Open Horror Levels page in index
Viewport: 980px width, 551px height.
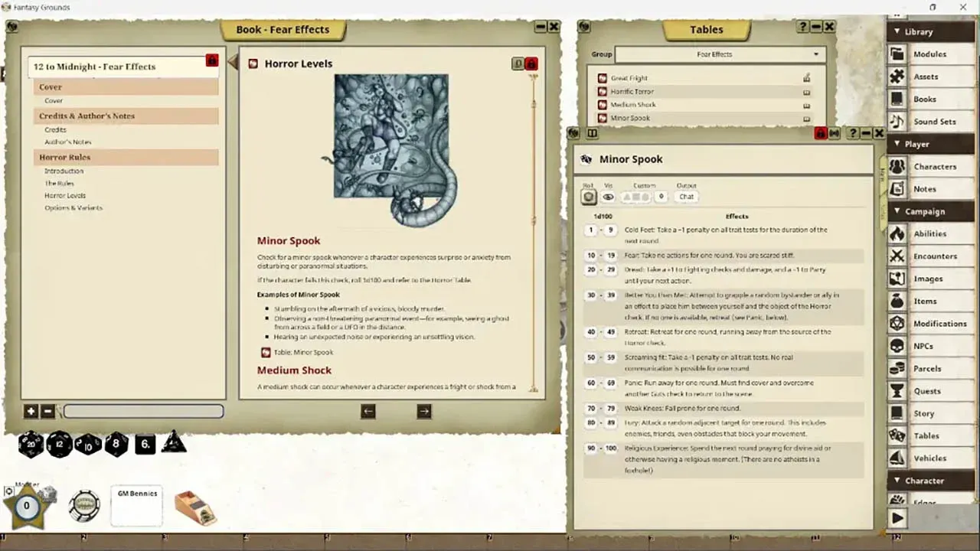[x=65, y=196]
